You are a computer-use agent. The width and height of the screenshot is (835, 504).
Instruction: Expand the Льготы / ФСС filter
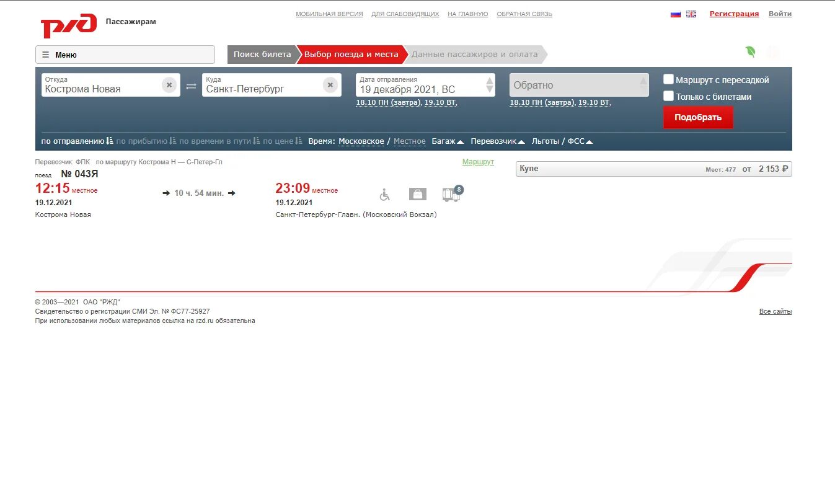point(562,141)
